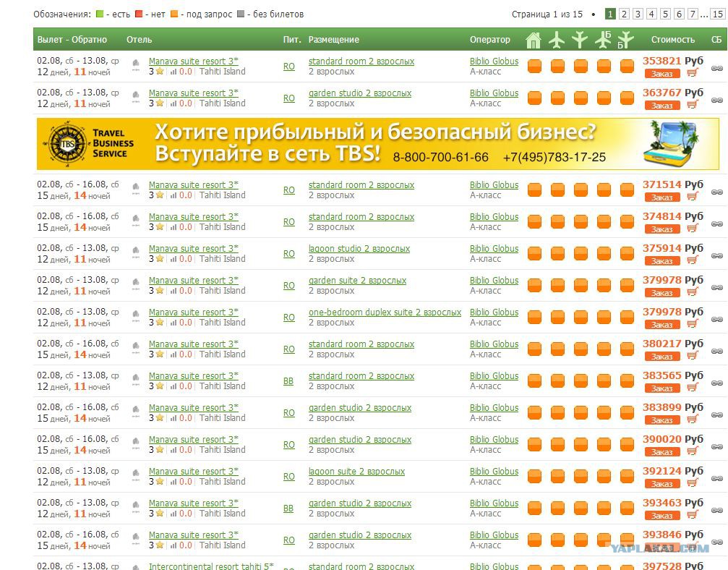Order the 392124 Руб lagoon suite tour
Image resolution: width=728 pixels, height=570 pixels.
662,484
